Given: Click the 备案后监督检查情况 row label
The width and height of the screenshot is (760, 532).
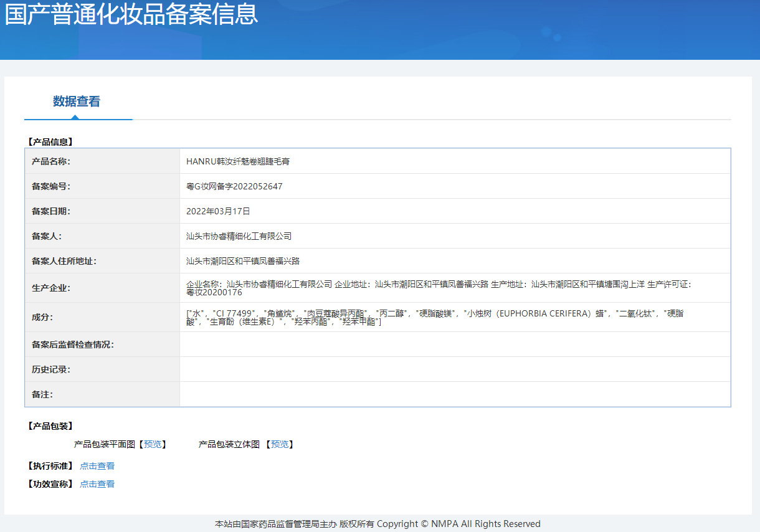Looking at the screenshot, I should 73,344.
